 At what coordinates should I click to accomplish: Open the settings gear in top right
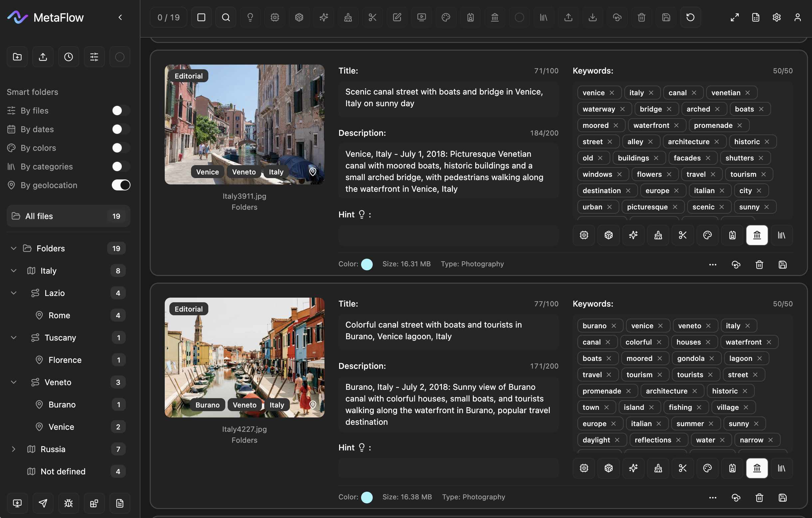pyautogui.click(x=776, y=17)
